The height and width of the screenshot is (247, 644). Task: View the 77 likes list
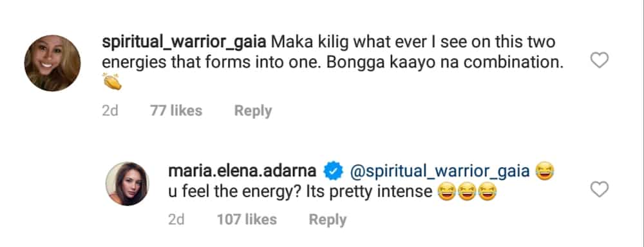[176, 110]
